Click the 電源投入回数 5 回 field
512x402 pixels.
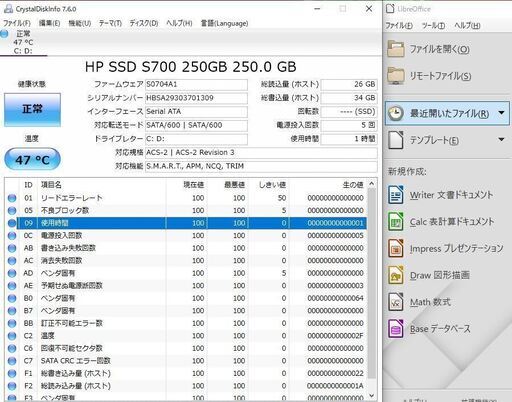coord(349,125)
